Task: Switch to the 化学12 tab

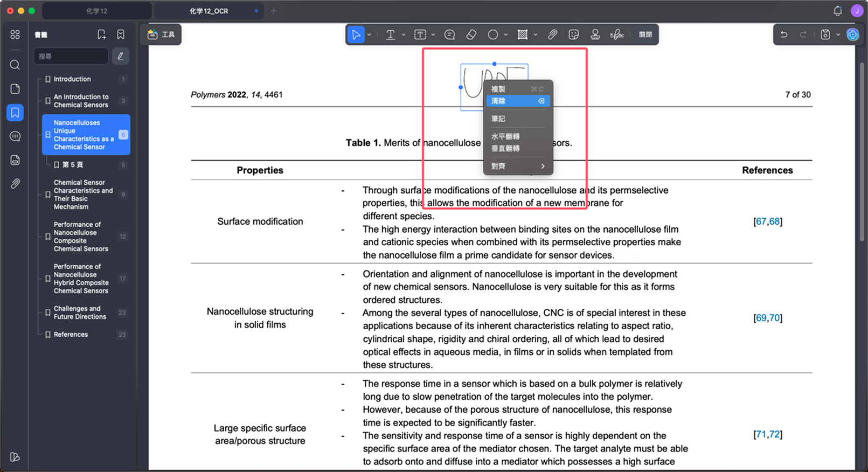Action: tap(97, 11)
